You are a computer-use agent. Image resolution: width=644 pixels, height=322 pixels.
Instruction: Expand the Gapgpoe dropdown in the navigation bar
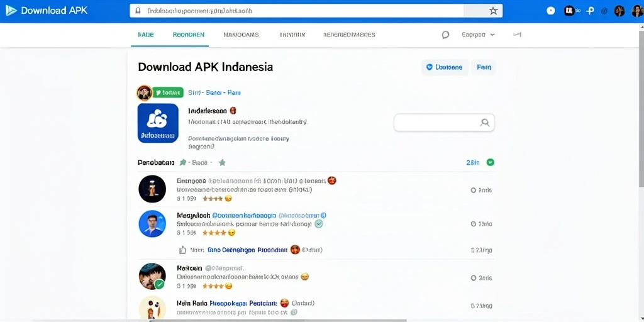[x=478, y=35]
